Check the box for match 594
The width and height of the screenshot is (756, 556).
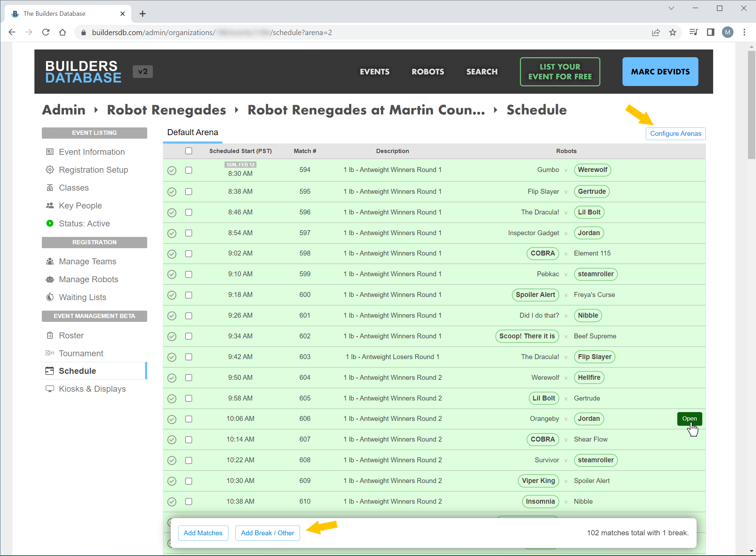(x=189, y=170)
